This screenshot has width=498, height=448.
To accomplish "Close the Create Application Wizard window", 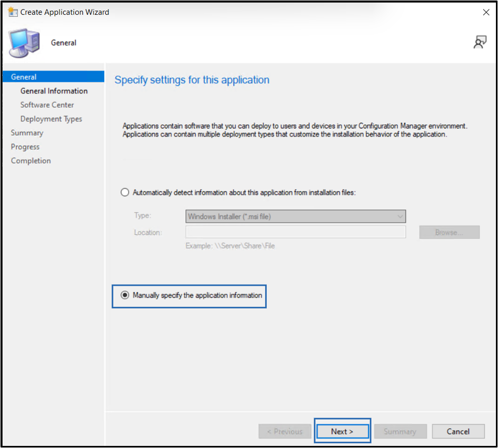I will coord(486,13).
